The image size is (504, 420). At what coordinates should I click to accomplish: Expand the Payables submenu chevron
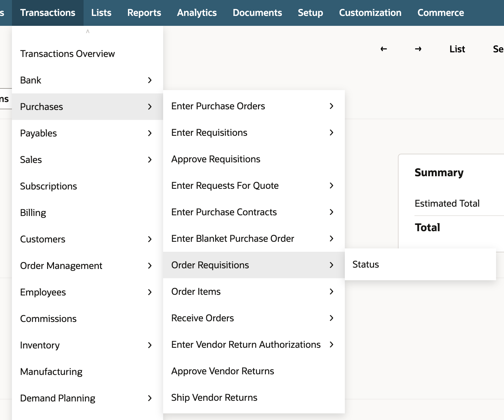click(150, 133)
